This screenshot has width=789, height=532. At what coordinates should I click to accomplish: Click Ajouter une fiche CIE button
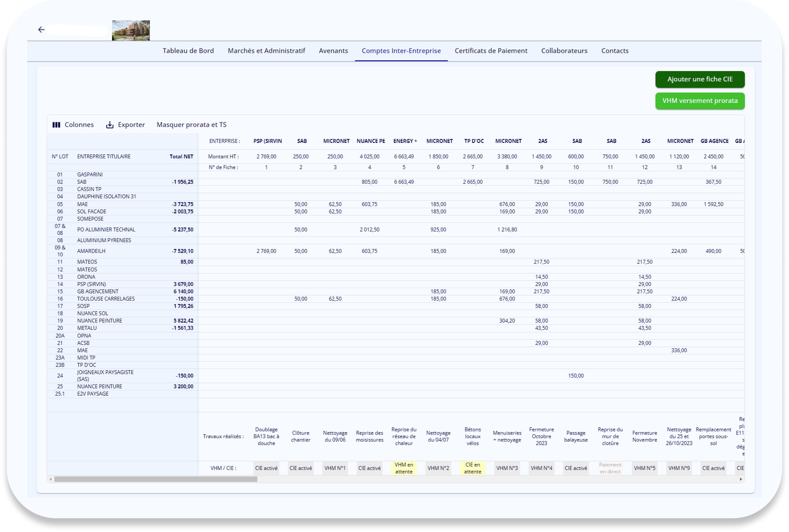[x=700, y=79]
